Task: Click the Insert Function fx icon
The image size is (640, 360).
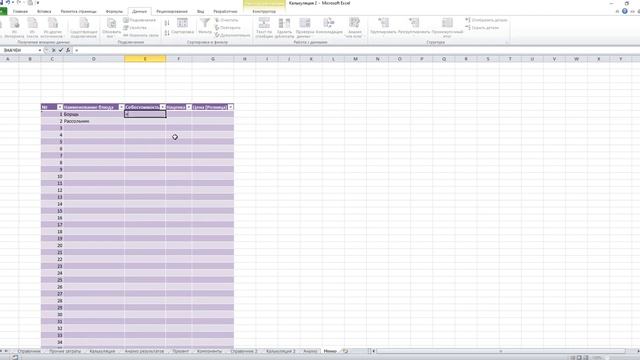Action: [x=68, y=50]
